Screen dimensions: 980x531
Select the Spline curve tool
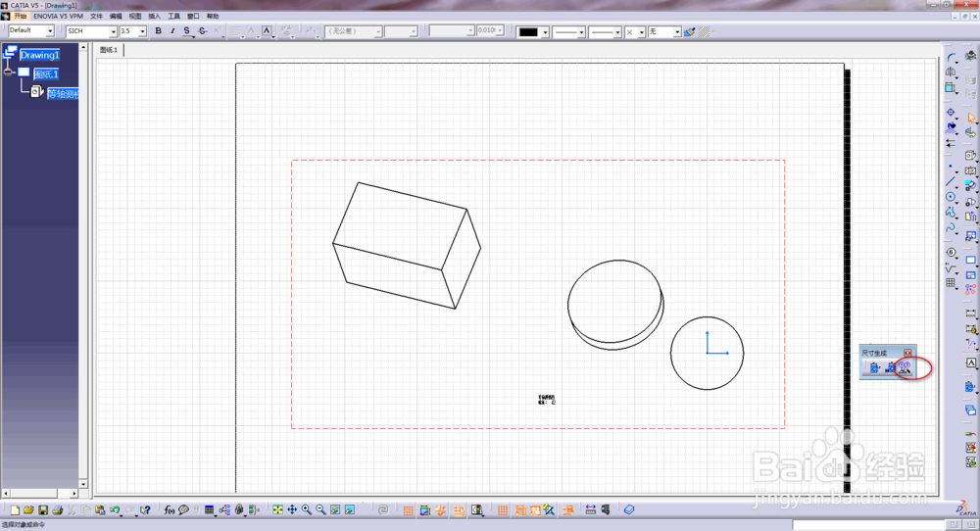coord(951,227)
